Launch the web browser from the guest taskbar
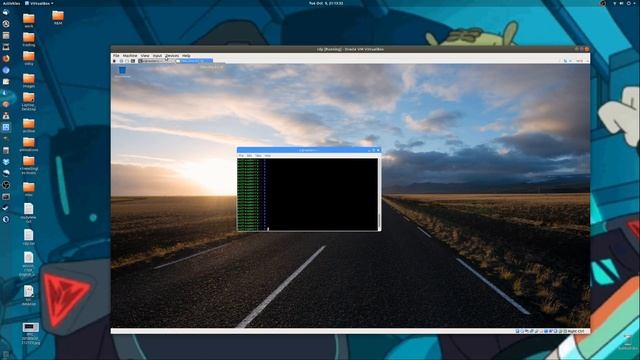This screenshot has height=360, width=640. point(121,61)
